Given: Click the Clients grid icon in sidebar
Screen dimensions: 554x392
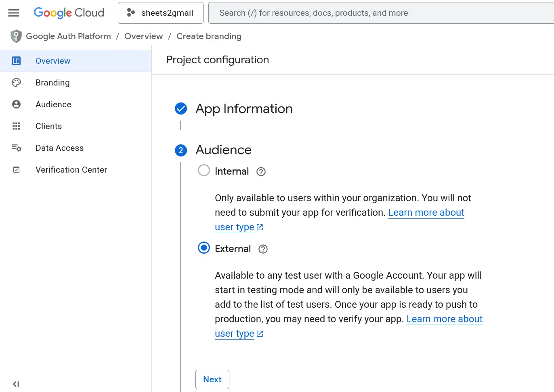Looking at the screenshot, I should click(16, 126).
